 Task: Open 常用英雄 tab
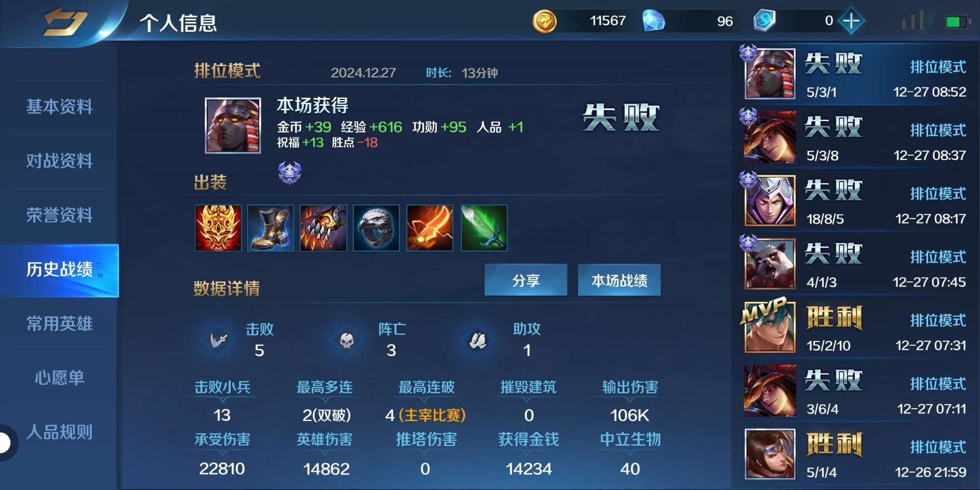coord(59,324)
